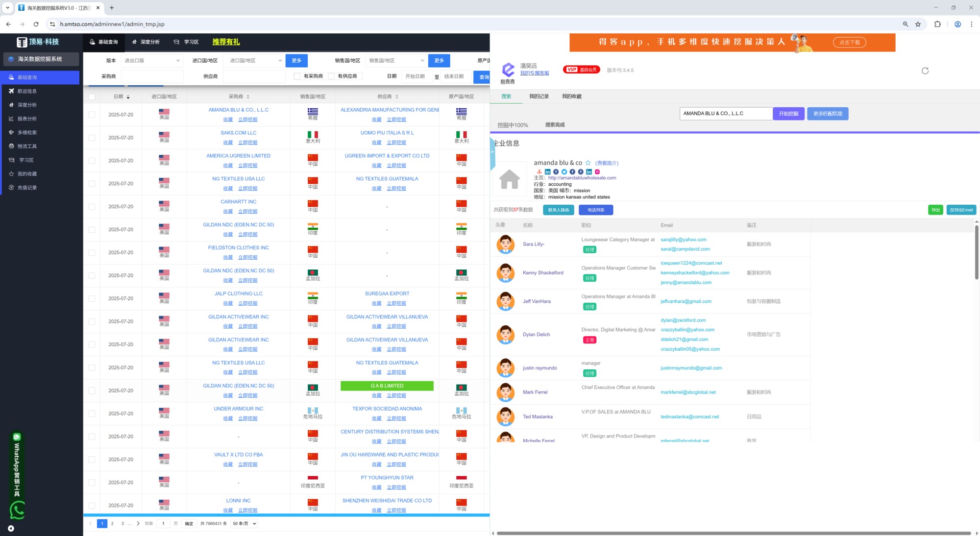Check the select-all checkbox in table header
Viewport: 980px width, 536px height.
coord(92,97)
